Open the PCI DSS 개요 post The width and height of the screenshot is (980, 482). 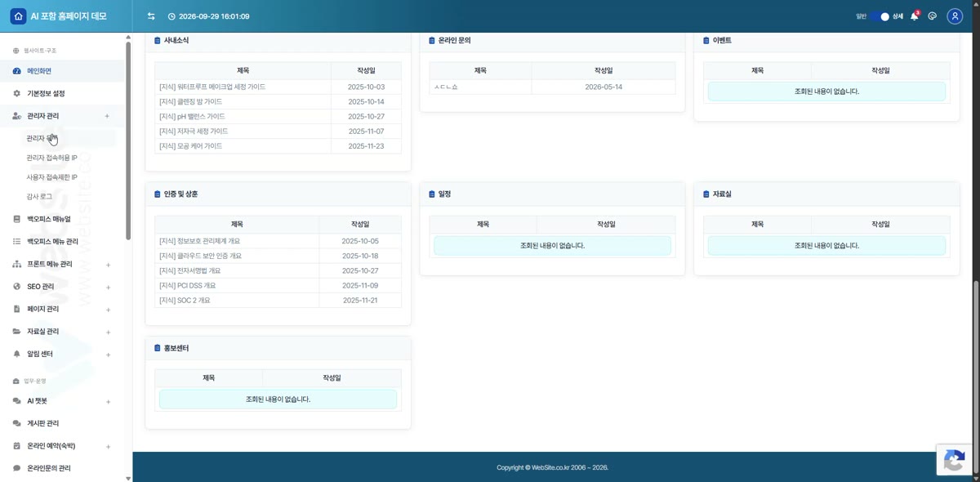point(187,286)
